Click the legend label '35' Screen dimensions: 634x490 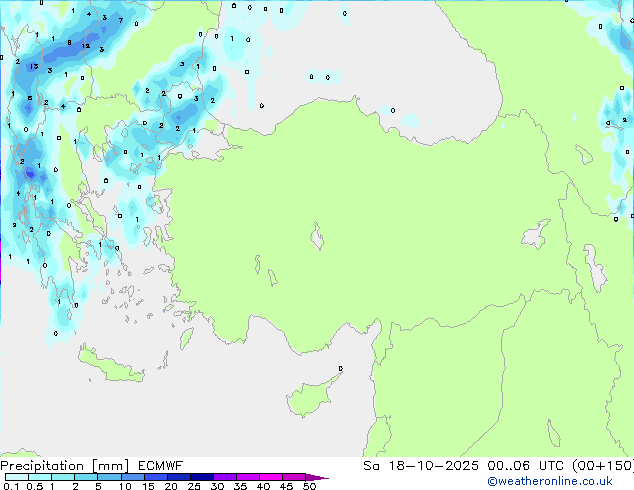tap(240, 486)
